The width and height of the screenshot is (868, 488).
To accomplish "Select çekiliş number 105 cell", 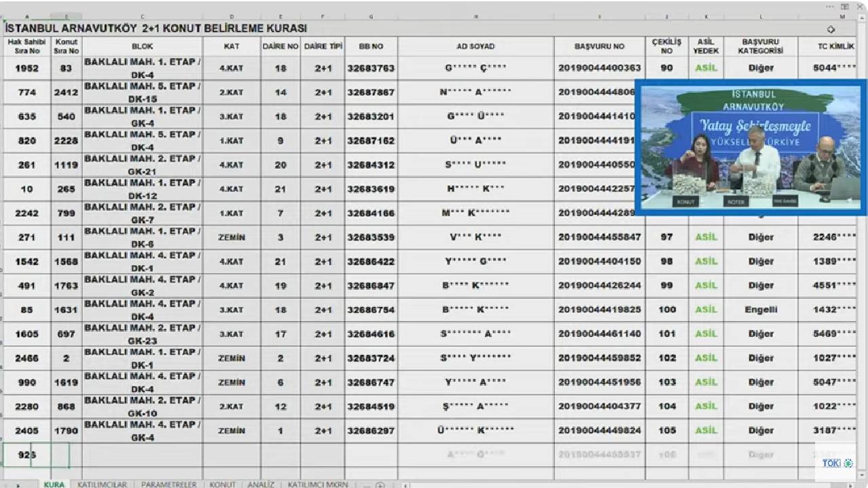I will click(x=667, y=430).
